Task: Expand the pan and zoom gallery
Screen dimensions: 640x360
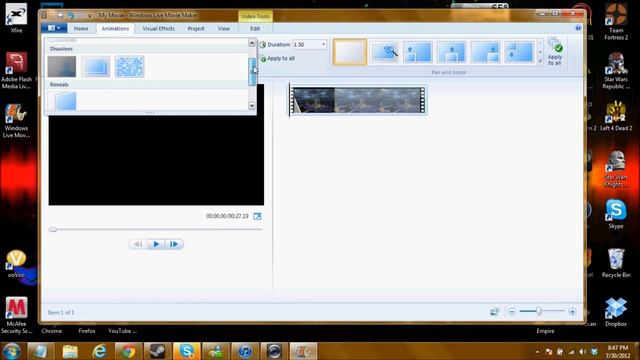Action: (x=540, y=61)
